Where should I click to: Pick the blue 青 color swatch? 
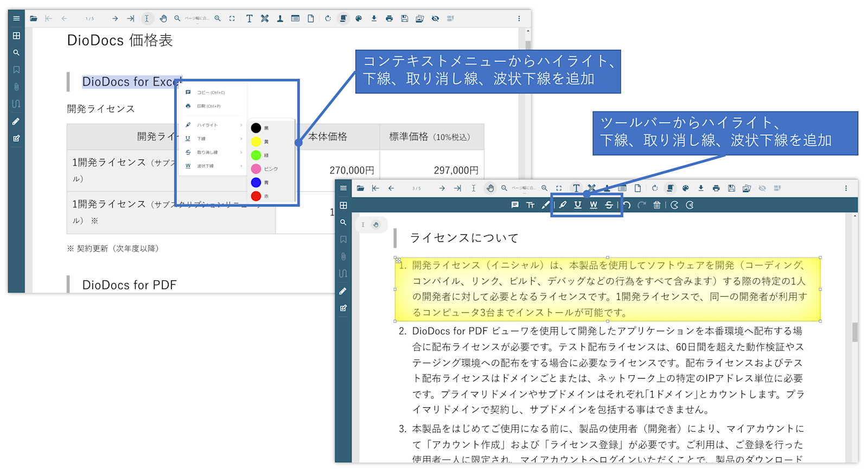256,182
